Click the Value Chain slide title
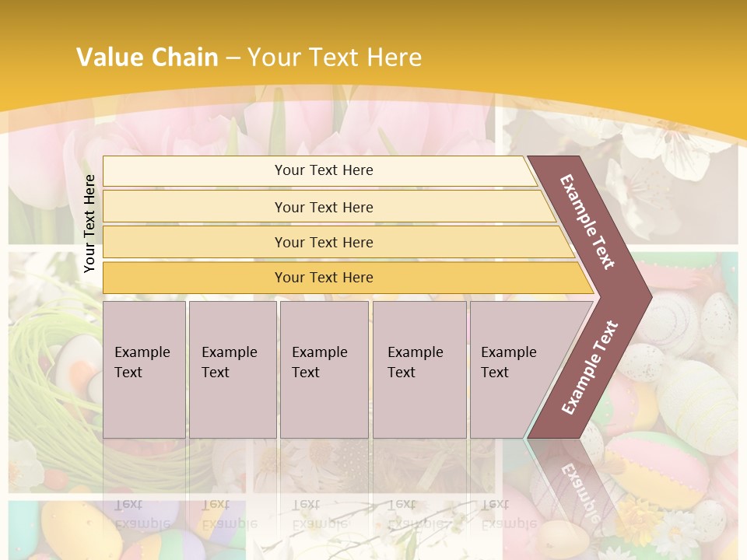 249,58
